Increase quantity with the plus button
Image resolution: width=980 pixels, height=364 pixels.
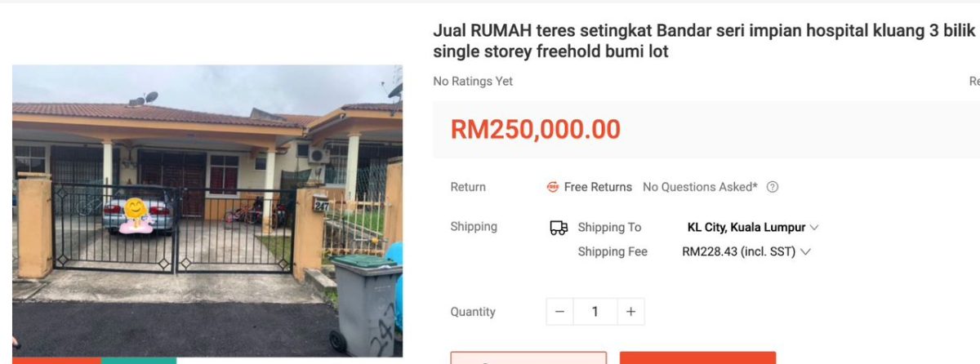pyautogui.click(x=630, y=312)
